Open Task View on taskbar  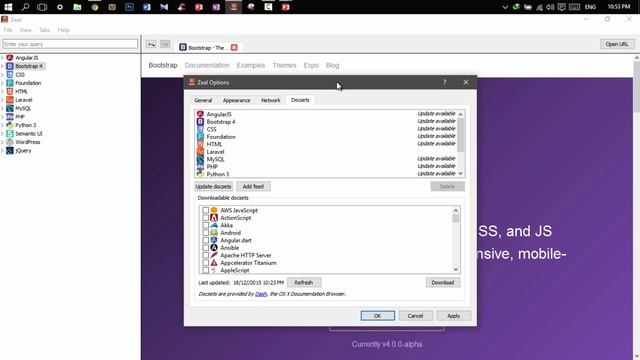[42, 7]
